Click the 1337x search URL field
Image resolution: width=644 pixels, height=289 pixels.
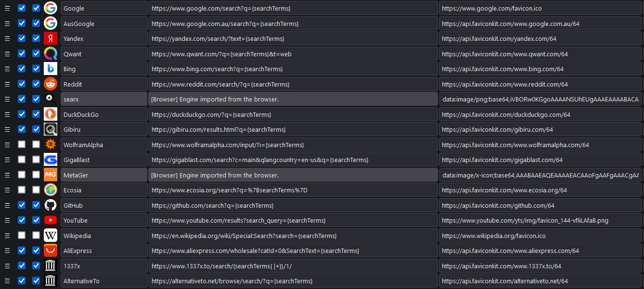[x=293, y=265]
